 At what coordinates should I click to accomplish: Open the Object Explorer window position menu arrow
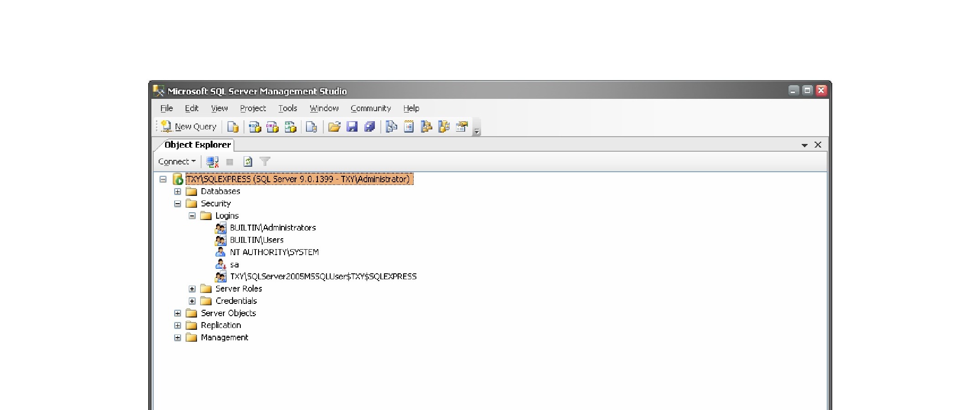pyautogui.click(x=804, y=145)
